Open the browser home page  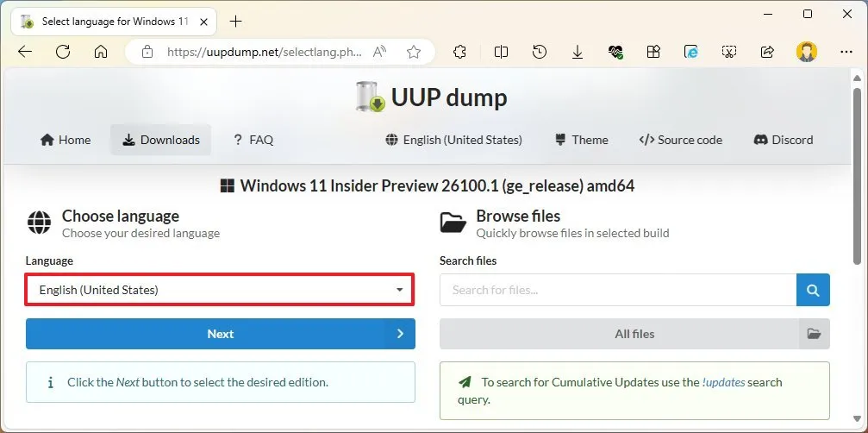(100, 52)
